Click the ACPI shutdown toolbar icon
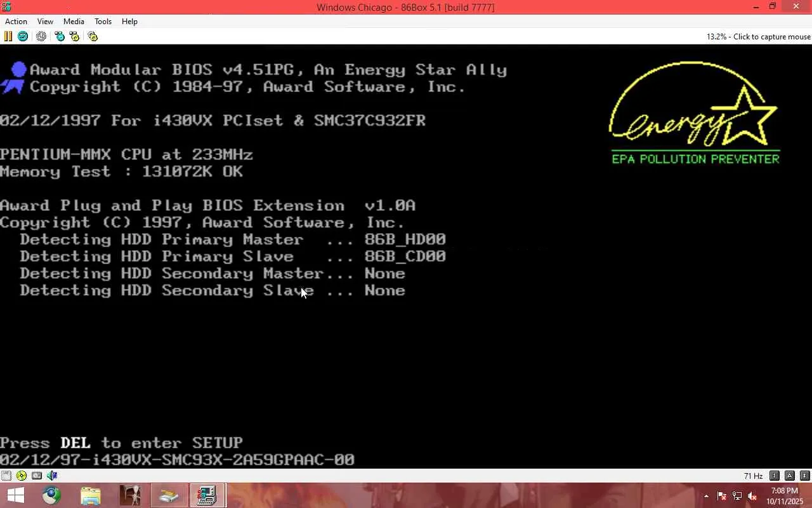The width and height of the screenshot is (812, 508). [x=41, y=36]
